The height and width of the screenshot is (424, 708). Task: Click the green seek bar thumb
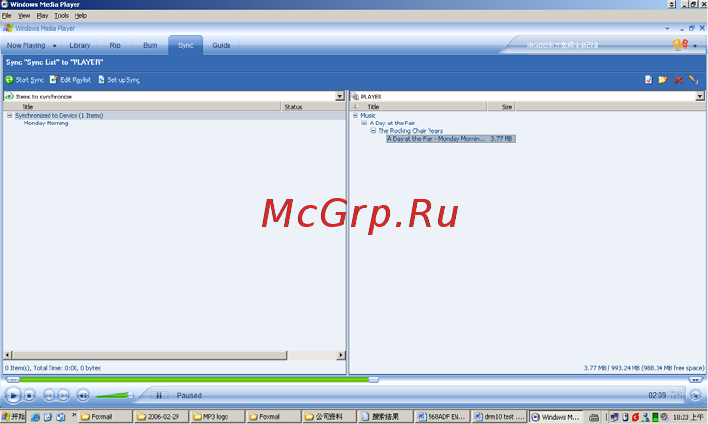[373, 380]
